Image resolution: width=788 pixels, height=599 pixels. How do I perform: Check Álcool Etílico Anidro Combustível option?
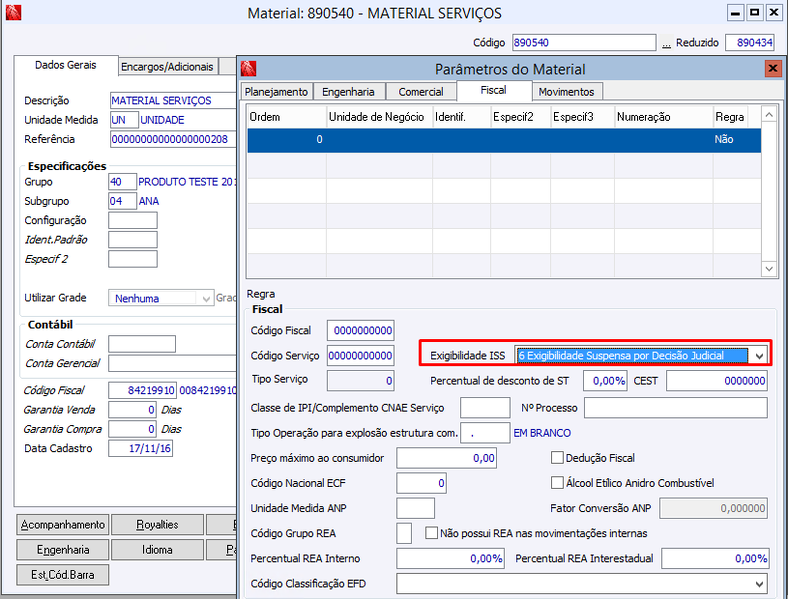(557, 483)
